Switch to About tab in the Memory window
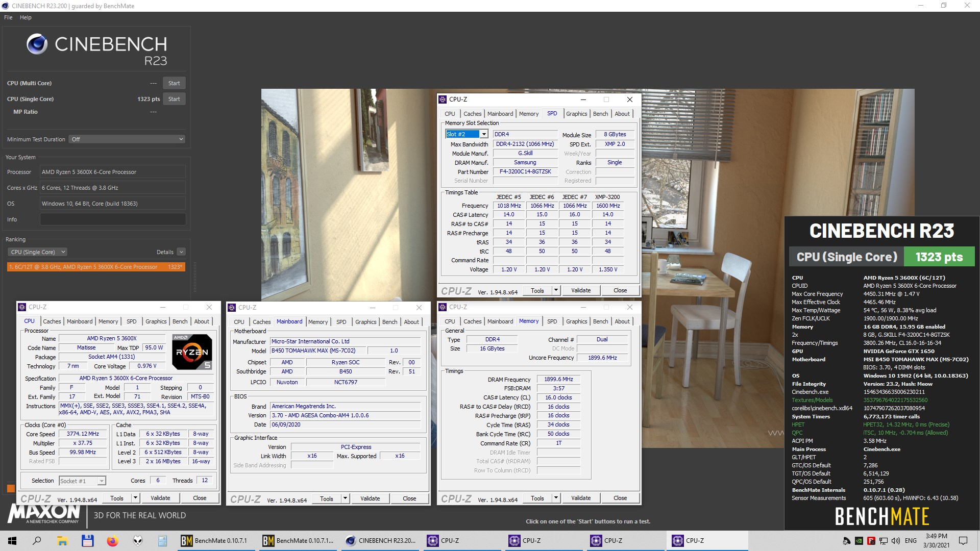The height and width of the screenshot is (551, 980). pyautogui.click(x=622, y=321)
